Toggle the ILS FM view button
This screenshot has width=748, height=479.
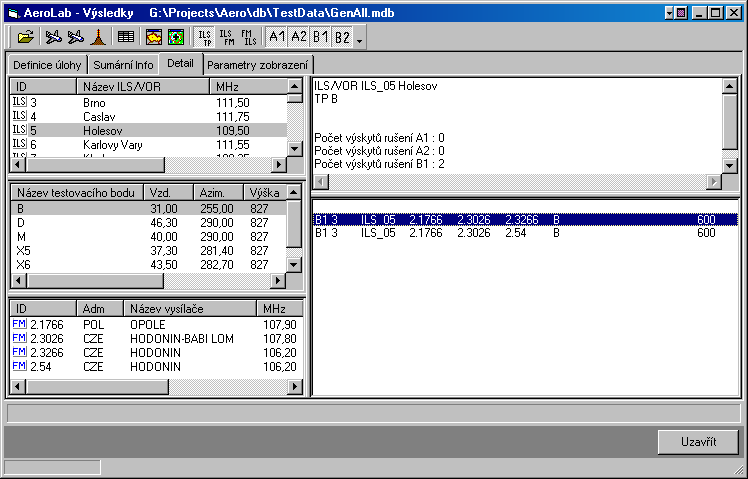(x=226, y=37)
